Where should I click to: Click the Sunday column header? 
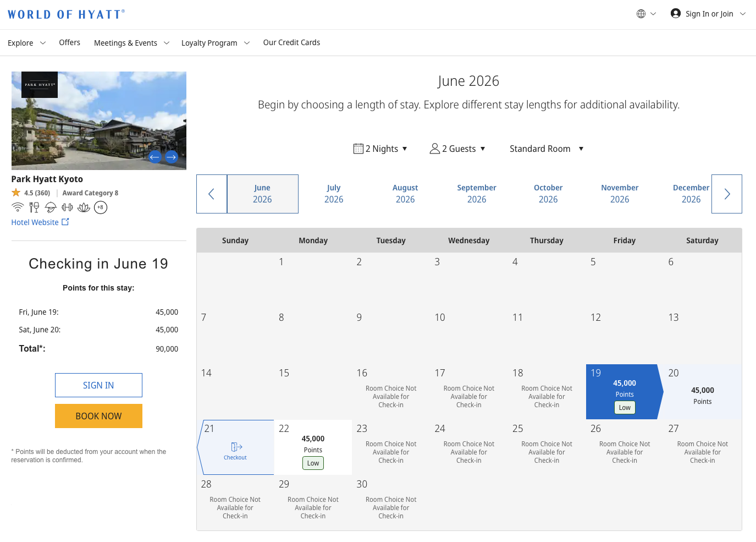click(235, 240)
